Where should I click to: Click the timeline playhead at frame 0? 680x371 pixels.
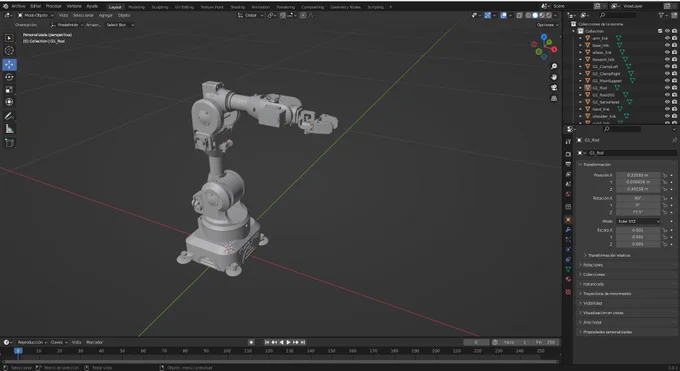click(x=18, y=351)
